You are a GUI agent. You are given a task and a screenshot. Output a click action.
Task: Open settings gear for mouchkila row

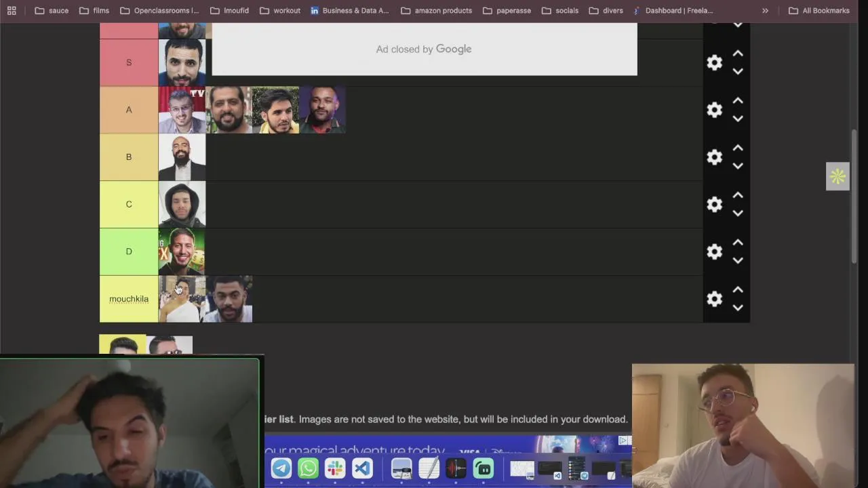tap(714, 299)
